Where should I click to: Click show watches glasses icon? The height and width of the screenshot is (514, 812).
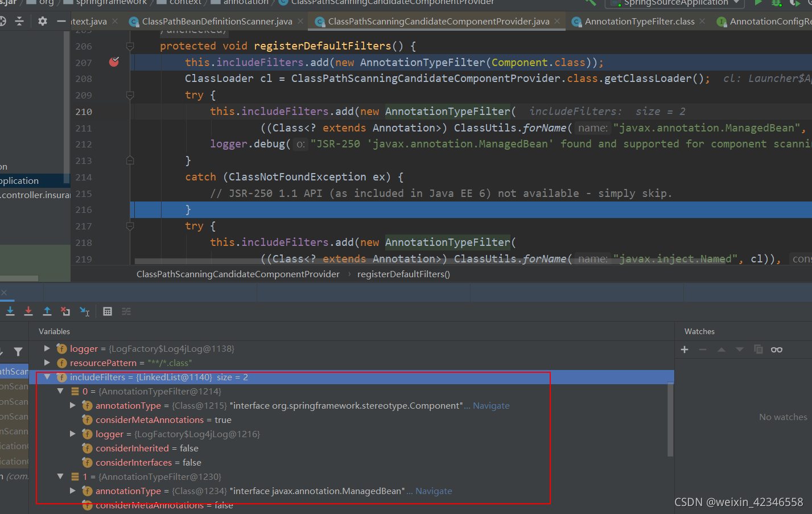pyautogui.click(x=777, y=349)
